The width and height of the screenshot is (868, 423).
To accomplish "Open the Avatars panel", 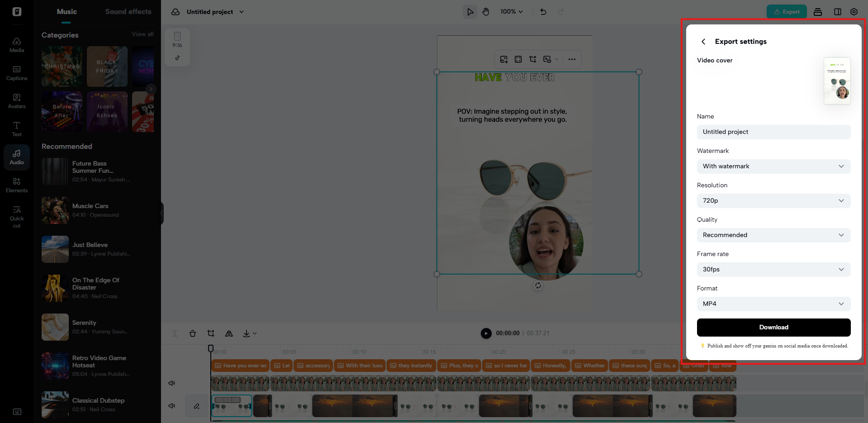I will (x=17, y=101).
